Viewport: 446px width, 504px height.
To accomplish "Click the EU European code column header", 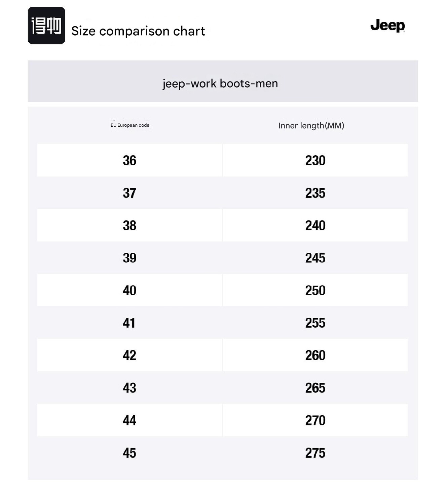I will pos(130,125).
